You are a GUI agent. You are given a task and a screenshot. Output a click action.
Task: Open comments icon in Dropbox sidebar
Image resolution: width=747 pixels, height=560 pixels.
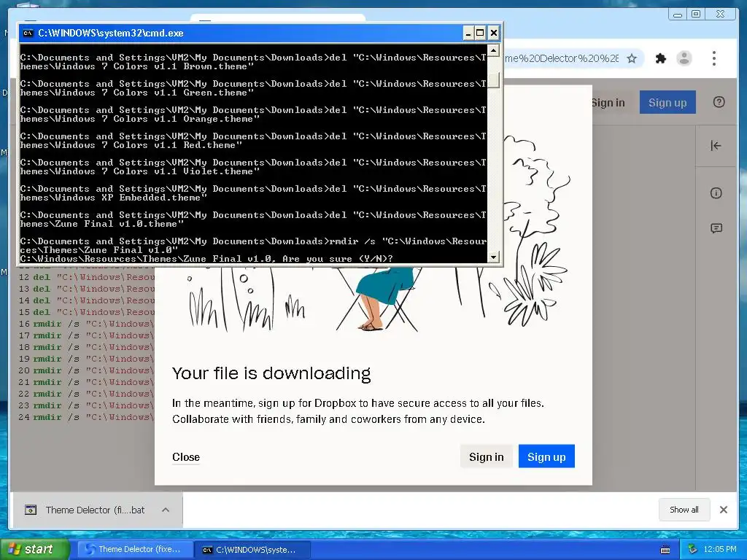click(x=716, y=228)
